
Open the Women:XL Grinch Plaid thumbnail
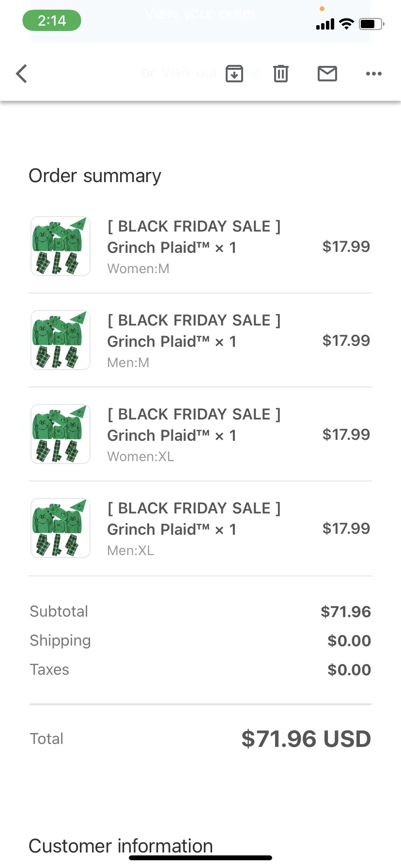coord(61,434)
